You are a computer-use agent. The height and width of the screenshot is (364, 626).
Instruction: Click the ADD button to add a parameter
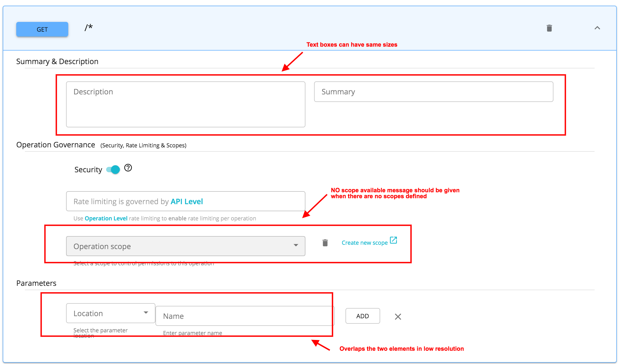[x=363, y=316]
